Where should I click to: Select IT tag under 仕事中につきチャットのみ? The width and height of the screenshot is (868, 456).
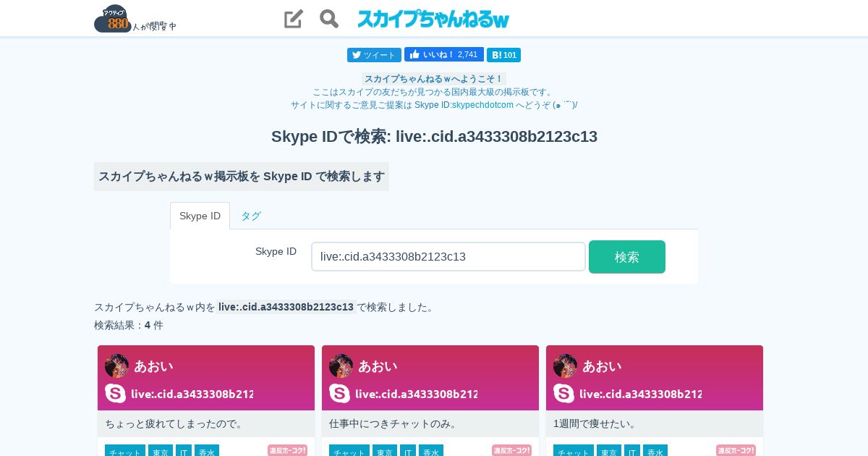point(408,451)
